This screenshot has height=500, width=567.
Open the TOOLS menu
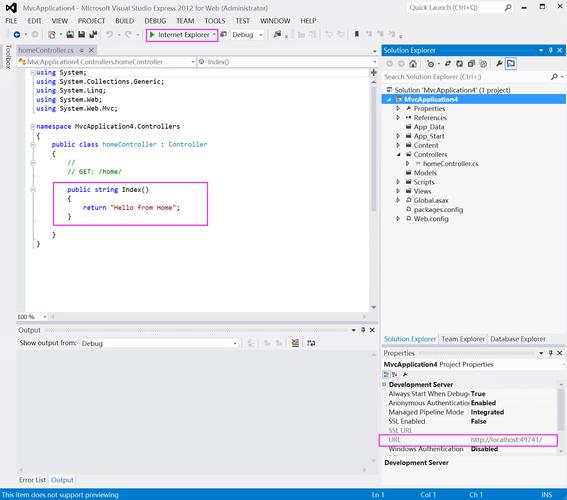215,21
